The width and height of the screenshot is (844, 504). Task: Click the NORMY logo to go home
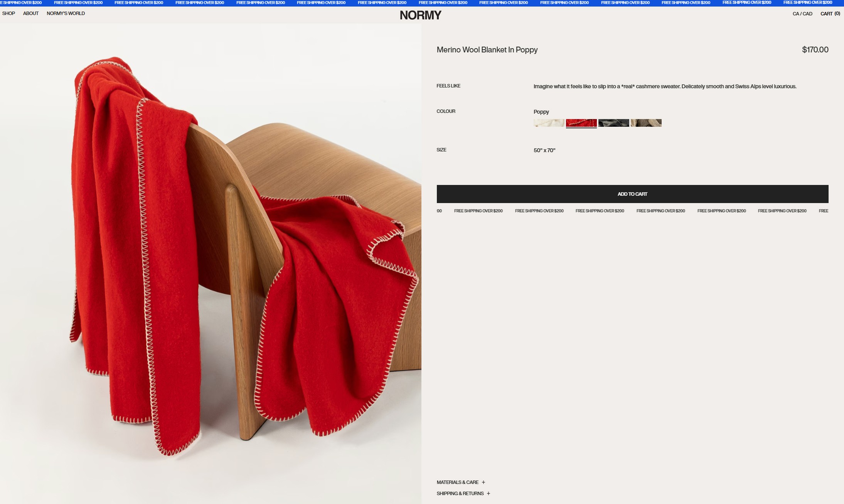[420, 15]
